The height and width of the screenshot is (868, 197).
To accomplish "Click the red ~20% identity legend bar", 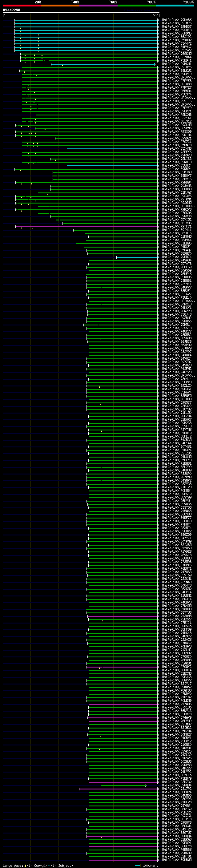I will (x=22, y=6).
